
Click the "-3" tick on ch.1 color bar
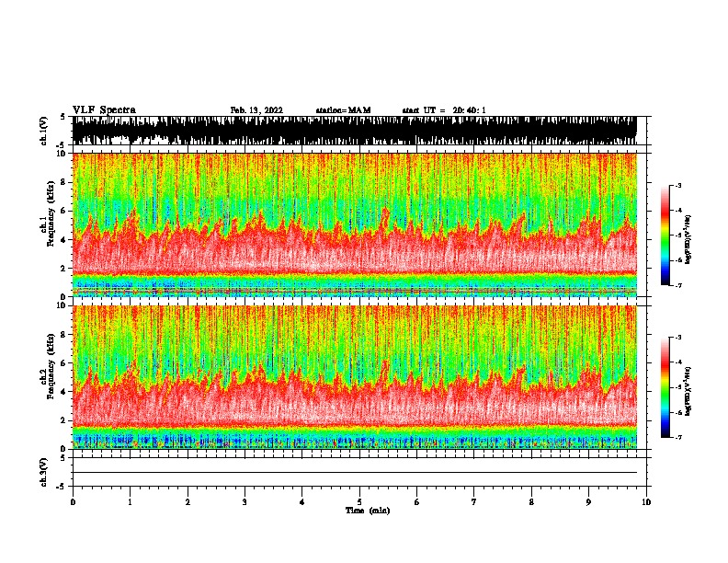pyautogui.click(x=677, y=186)
